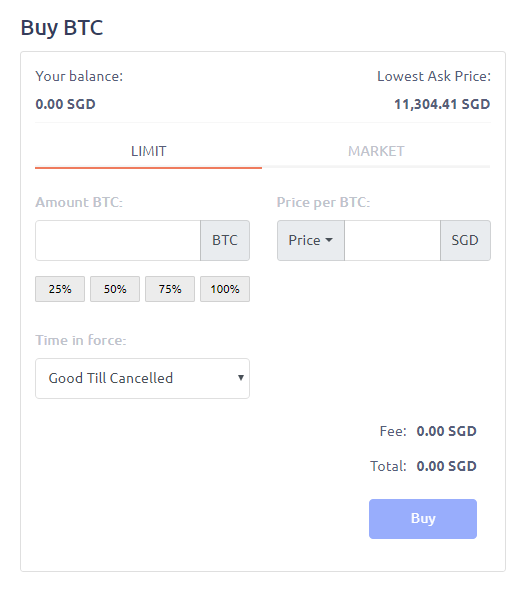Click the SGD unit box beside price
The width and height of the screenshot is (527, 601).
click(465, 240)
